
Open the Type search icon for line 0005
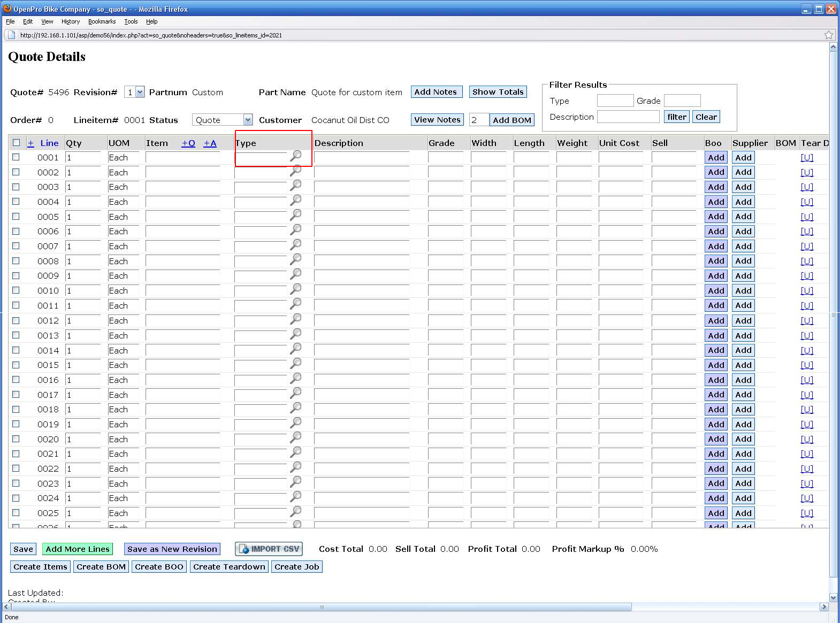(295, 215)
